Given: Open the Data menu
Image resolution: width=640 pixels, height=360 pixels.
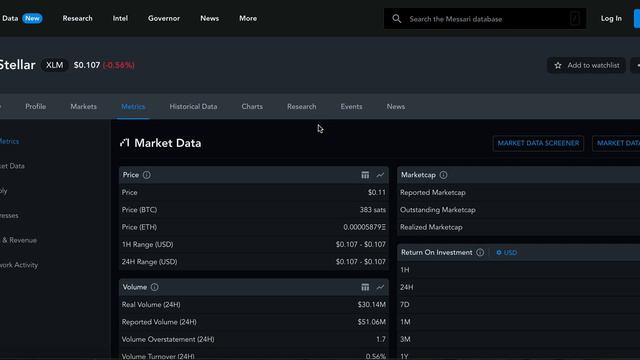Looking at the screenshot, I should coord(10,18).
